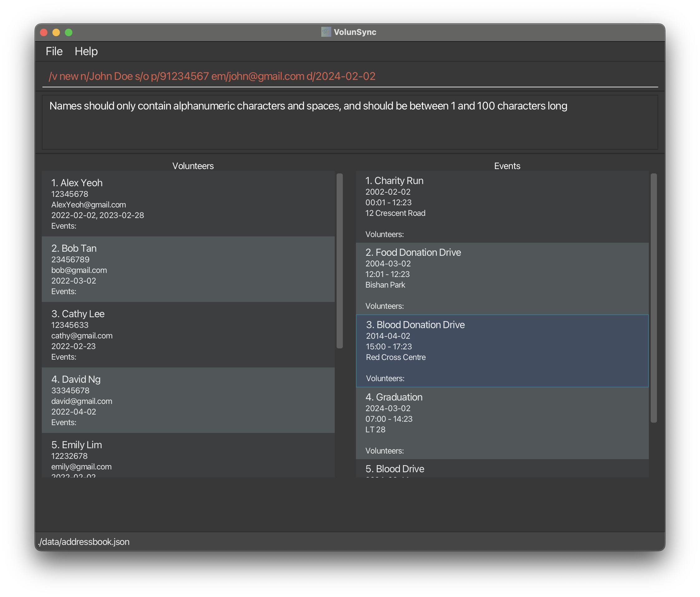Select volunteer David Ng card

click(x=188, y=400)
